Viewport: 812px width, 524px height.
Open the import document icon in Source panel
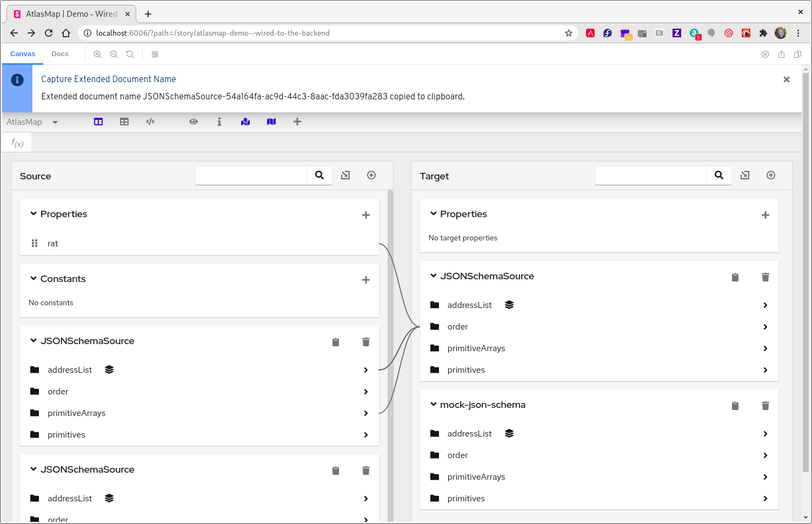(x=345, y=175)
